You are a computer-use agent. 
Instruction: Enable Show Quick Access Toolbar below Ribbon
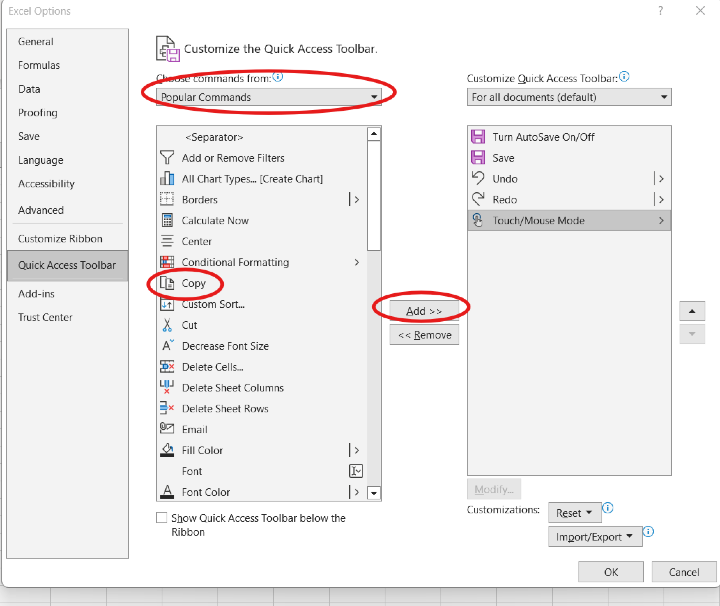[x=162, y=518]
